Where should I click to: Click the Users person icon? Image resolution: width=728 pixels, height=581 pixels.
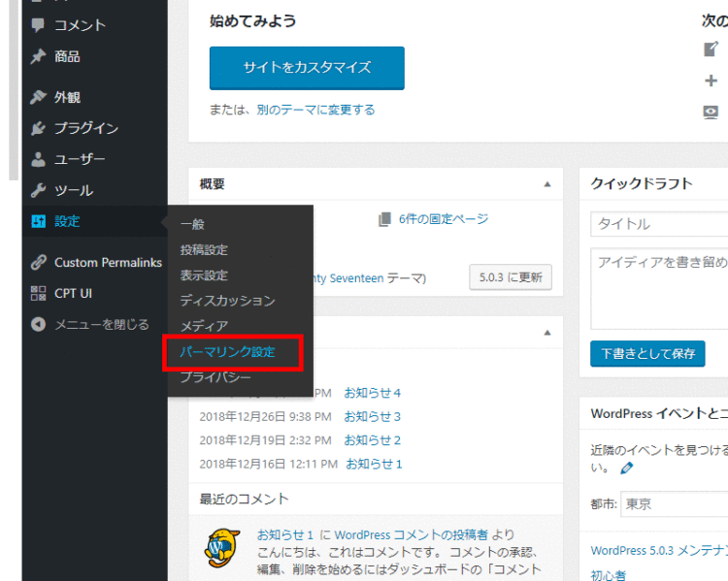(38, 159)
